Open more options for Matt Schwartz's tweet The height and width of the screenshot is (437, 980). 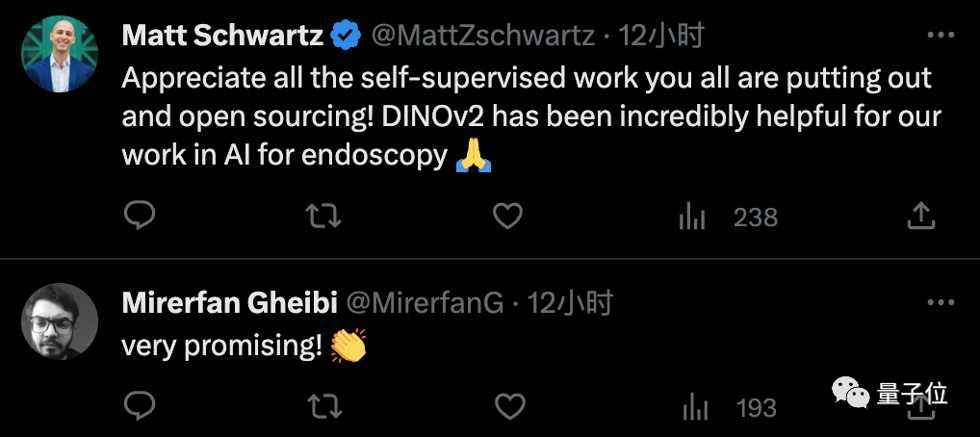tap(940, 37)
